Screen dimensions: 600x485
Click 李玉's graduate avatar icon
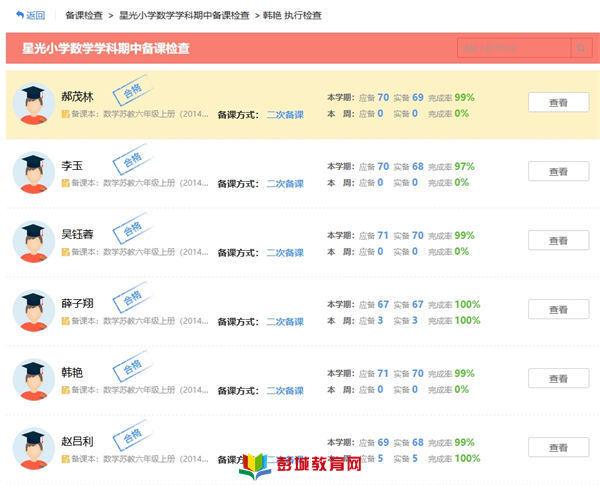click(34, 173)
